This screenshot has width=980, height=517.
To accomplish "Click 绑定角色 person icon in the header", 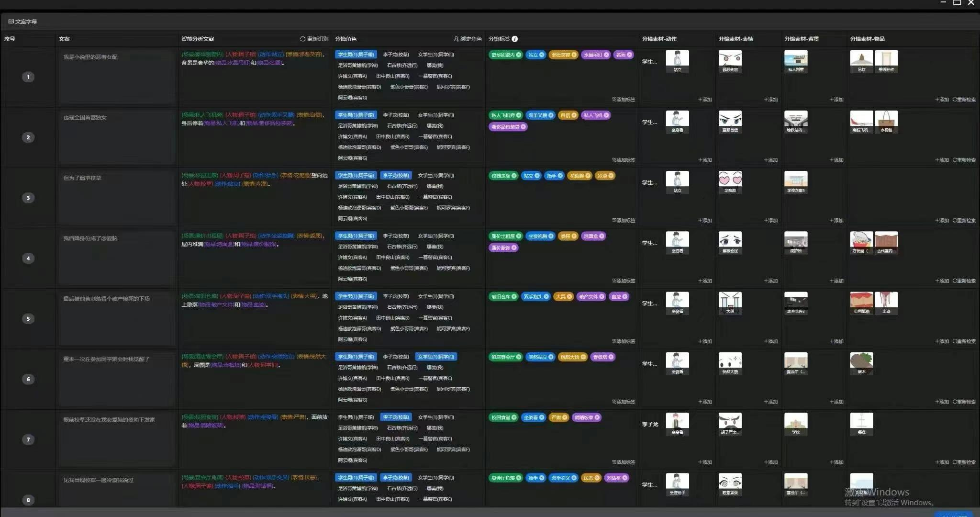I will point(456,39).
